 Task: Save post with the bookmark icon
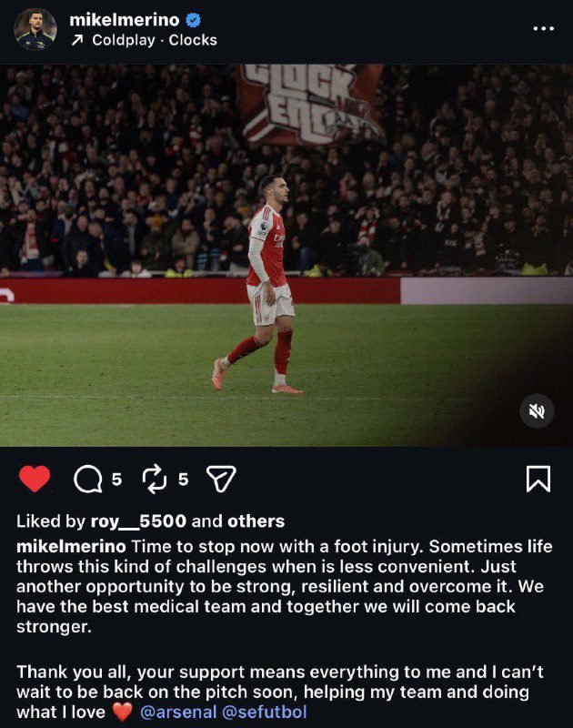click(x=538, y=479)
